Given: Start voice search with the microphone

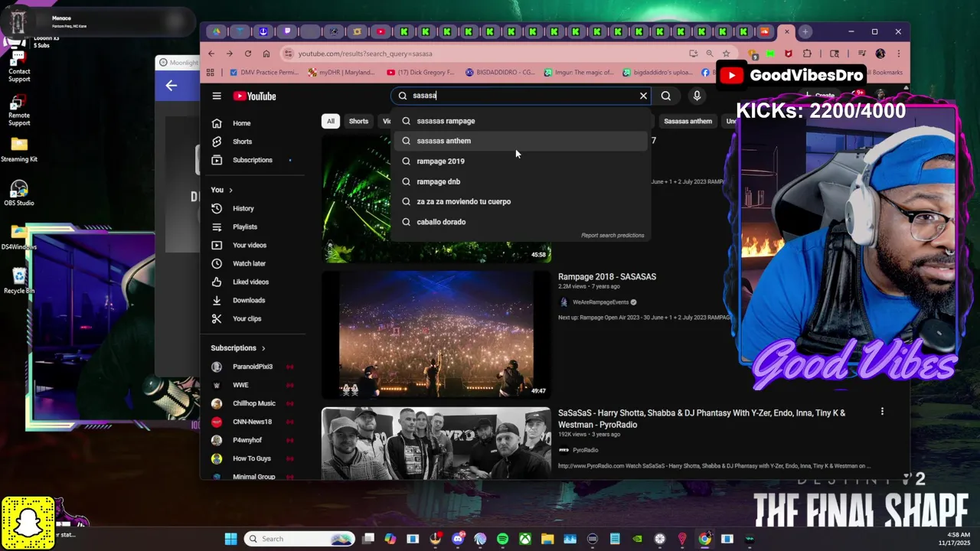Looking at the screenshot, I should click(697, 96).
